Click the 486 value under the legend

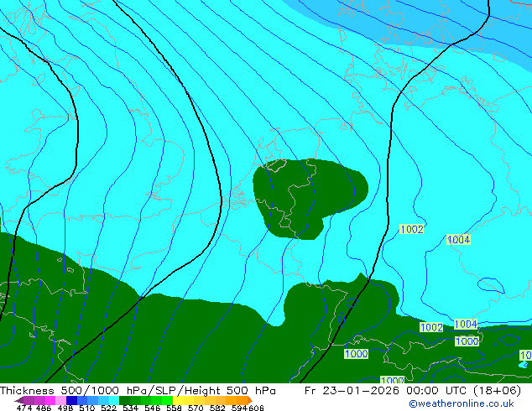point(44,408)
